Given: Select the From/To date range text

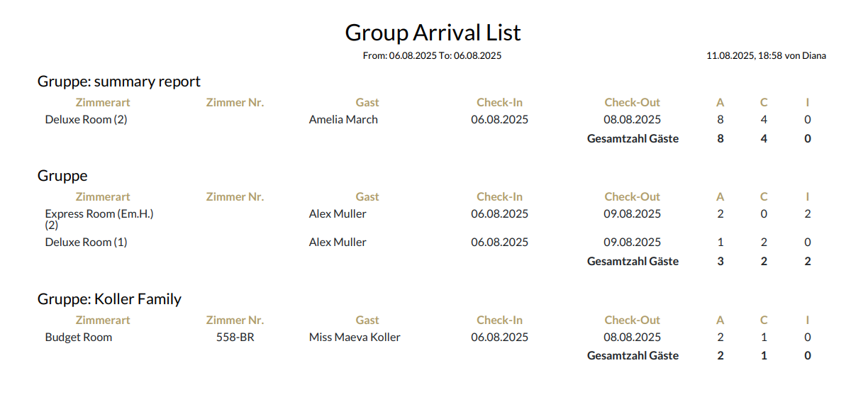Looking at the screenshot, I should [x=432, y=55].
